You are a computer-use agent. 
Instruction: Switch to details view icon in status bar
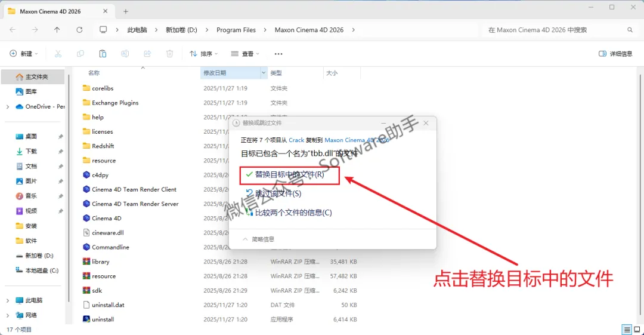(x=627, y=329)
